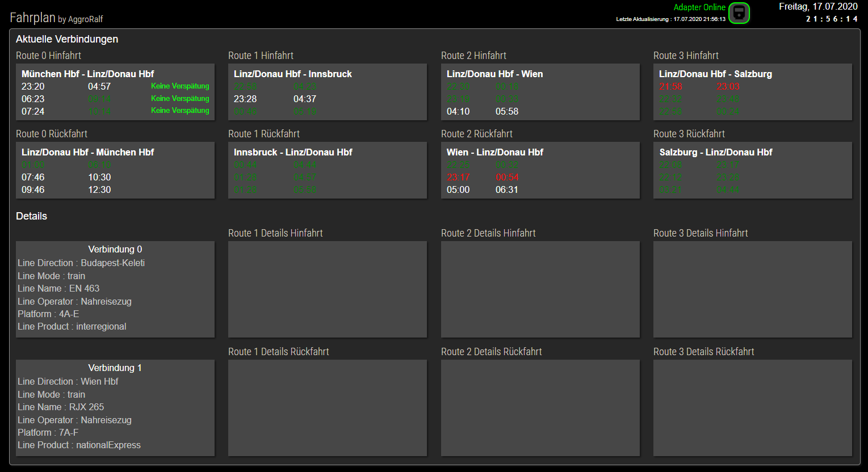868x472 pixels.
Task: Click the 04:37 arrival time
Action: click(305, 99)
